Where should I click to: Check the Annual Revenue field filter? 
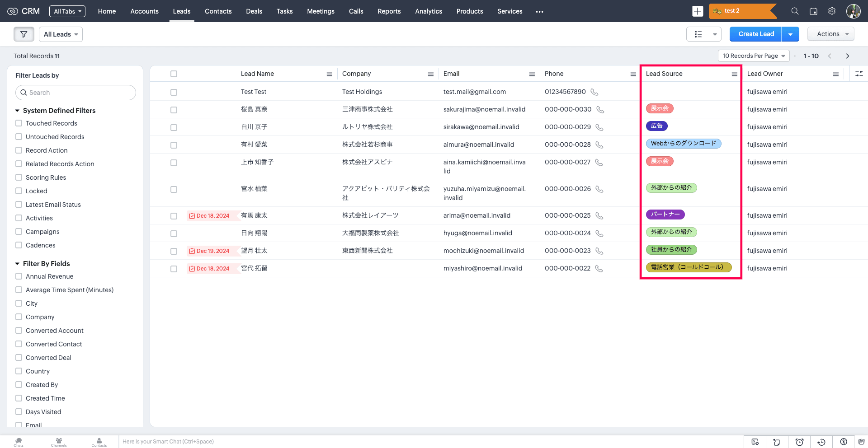pos(19,276)
